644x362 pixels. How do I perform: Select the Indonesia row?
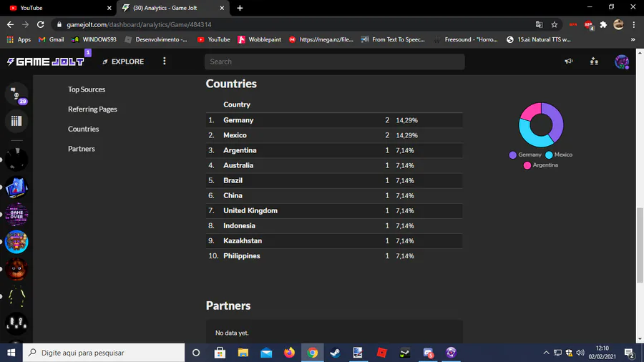[334, 226]
